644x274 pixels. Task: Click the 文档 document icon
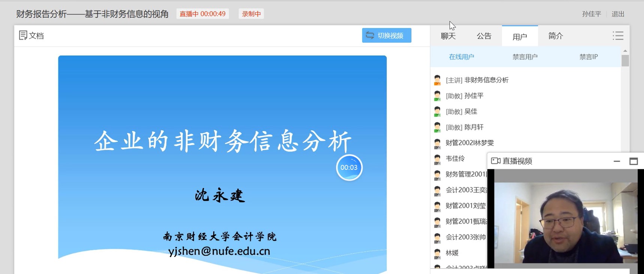coord(23,36)
